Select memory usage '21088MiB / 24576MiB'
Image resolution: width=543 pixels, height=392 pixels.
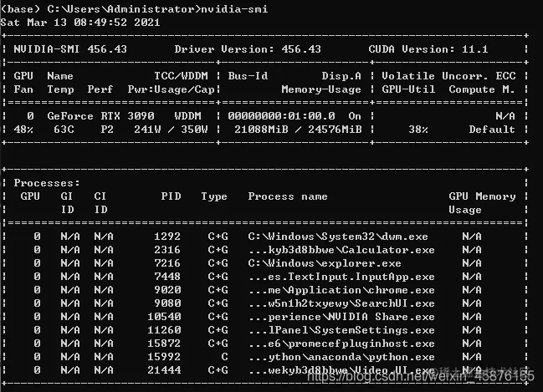coord(298,130)
